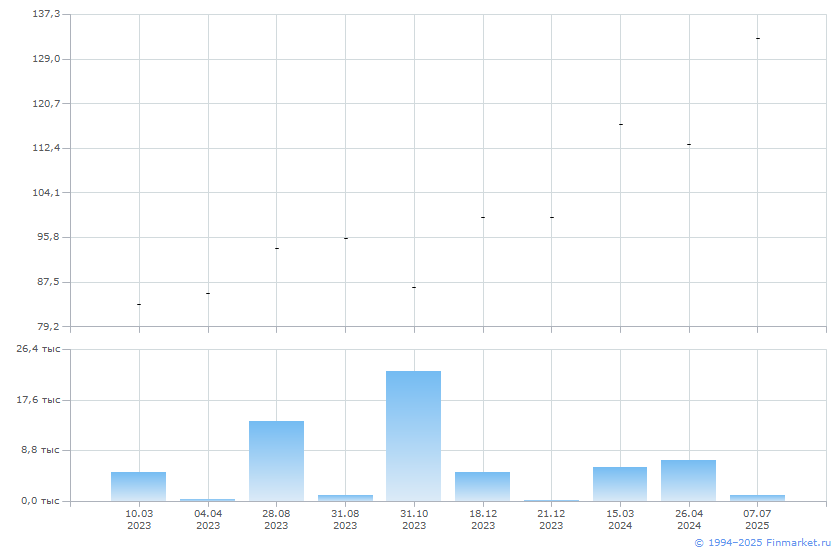This screenshot has width=840, height=550.
Task: Click the price marker above 31.10 2023
Action: click(x=414, y=288)
